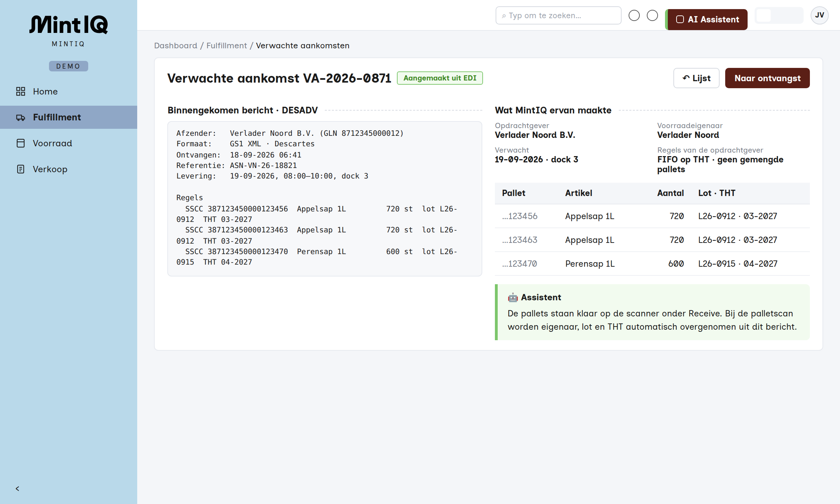840x504 pixels.
Task: Toggle the switch next to the JV avatar
Action: click(779, 15)
